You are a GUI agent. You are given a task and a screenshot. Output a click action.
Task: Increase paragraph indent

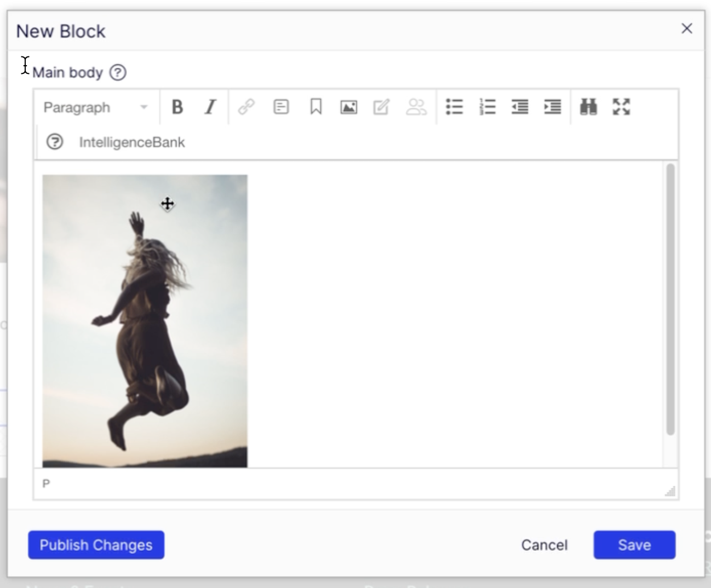click(x=553, y=107)
